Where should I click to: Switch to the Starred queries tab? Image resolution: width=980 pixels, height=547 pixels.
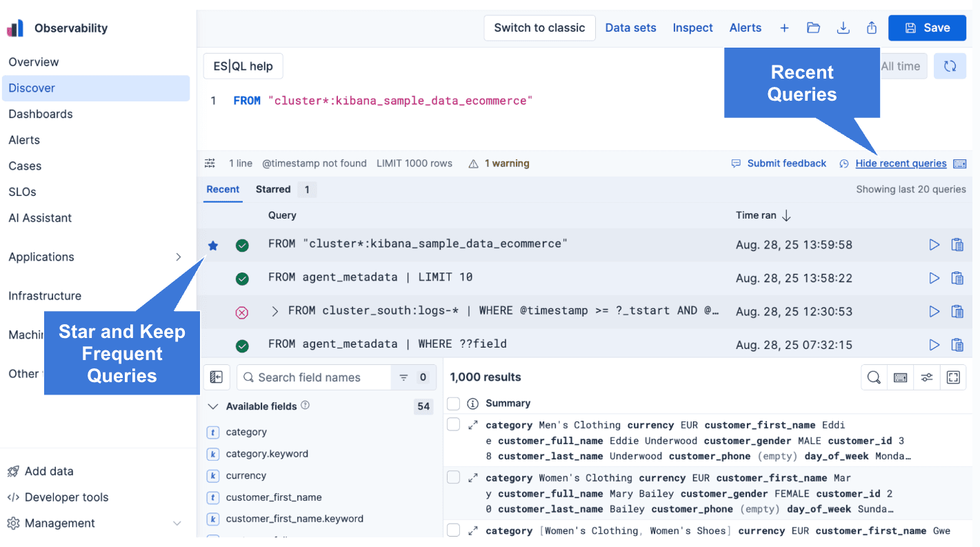click(x=273, y=189)
